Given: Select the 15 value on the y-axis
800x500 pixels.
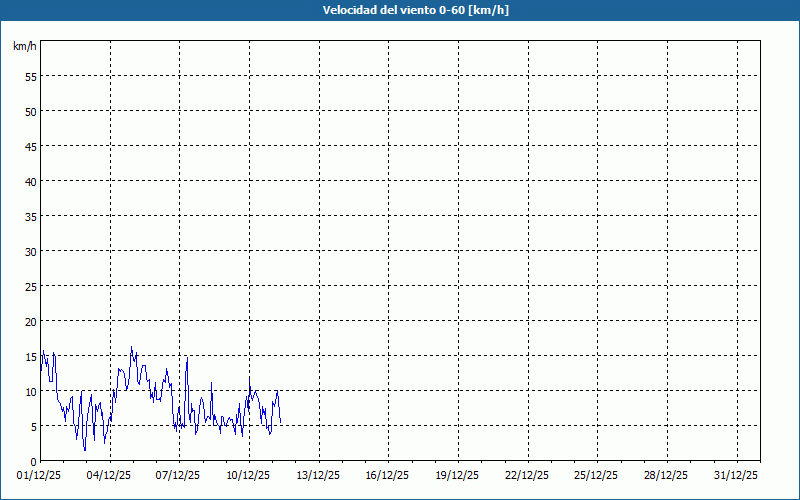Looking at the screenshot, I should (x=31, y=356).
